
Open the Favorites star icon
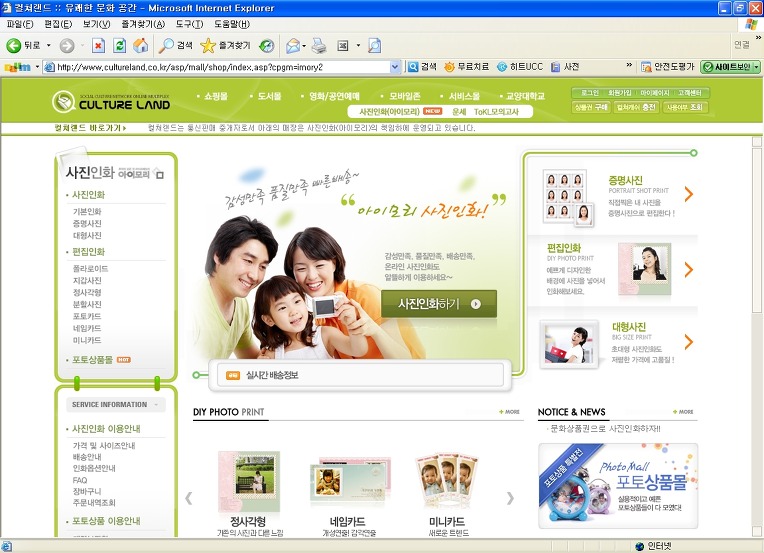pyautogui.click(x=208, y=46)
